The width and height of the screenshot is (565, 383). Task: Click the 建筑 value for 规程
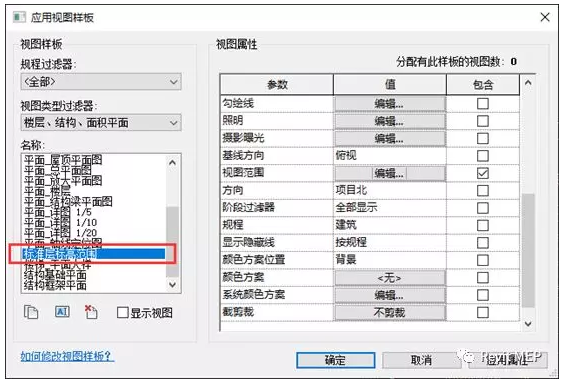[x=346, y=225]
